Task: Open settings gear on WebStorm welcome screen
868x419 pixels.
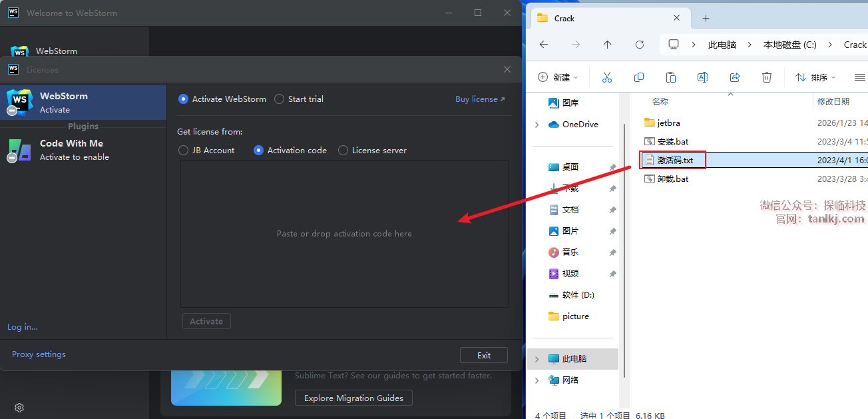Action: pos(19,408)
